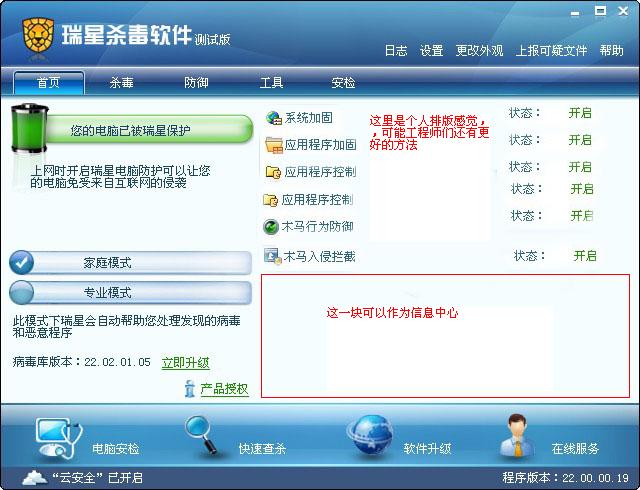
Task: Click the 立即升级 link
Action: [186, 363]
